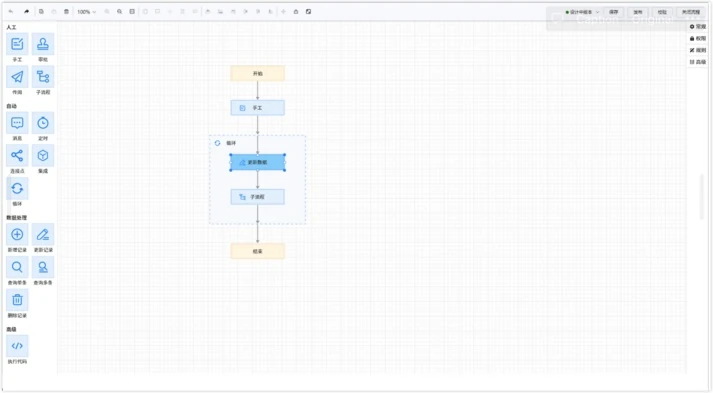The height and width of the screenshot is (393, 713).
Task: Open the 权限 permissions tab
Action: [698, 39]
